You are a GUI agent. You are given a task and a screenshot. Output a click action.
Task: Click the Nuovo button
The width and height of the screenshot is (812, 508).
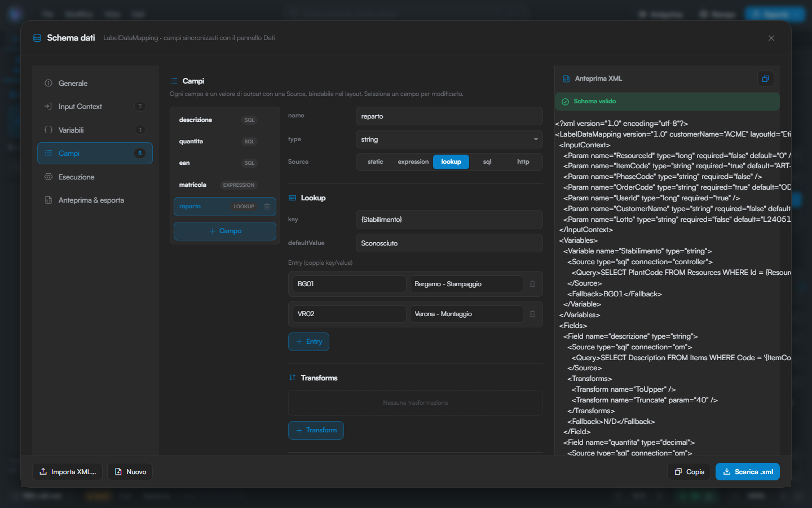pos(130,472)
